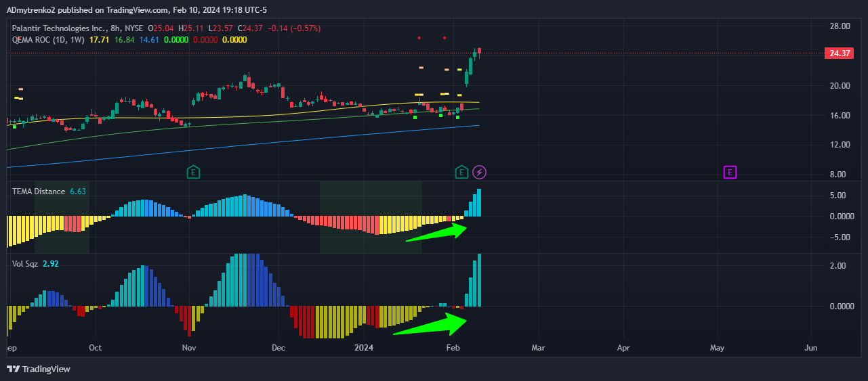
Task: Click the May label on time axis
Action: point(717,348)
